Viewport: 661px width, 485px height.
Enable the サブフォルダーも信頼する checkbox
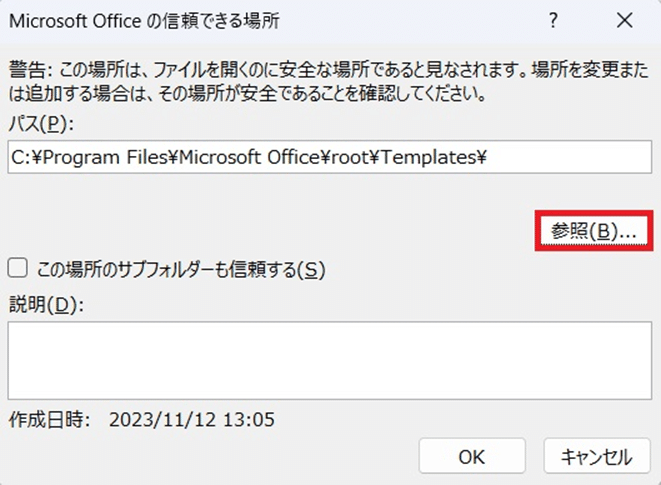pos(18,268)
